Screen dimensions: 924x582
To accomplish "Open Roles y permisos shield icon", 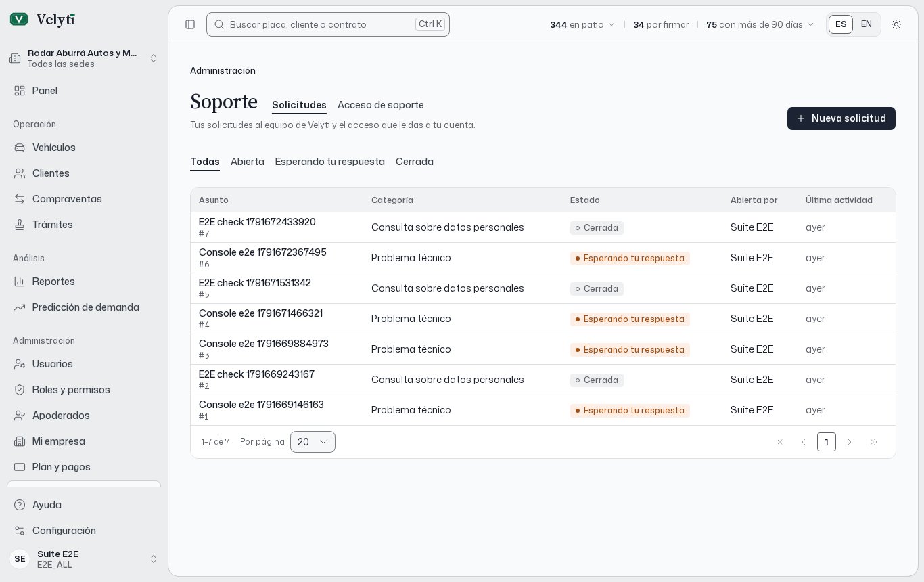I will (x=20, y=390).
